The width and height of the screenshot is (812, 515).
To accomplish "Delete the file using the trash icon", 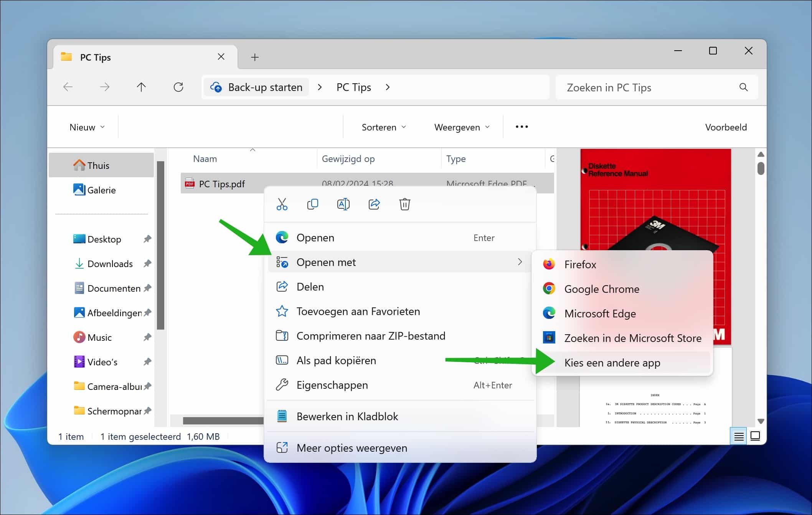I will 405,204.
